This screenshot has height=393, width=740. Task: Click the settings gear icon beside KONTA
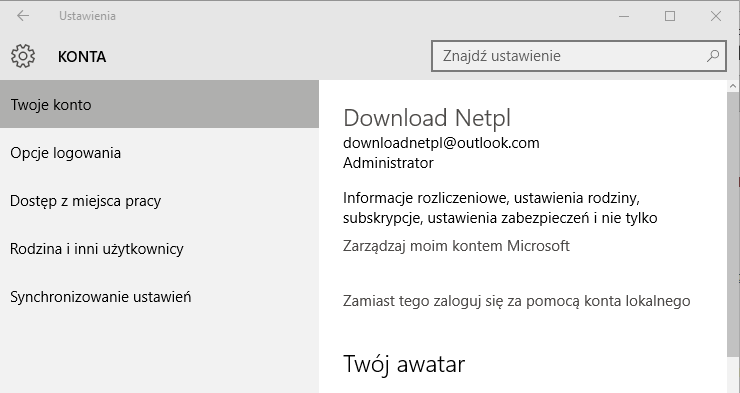[x=23, y=56]
